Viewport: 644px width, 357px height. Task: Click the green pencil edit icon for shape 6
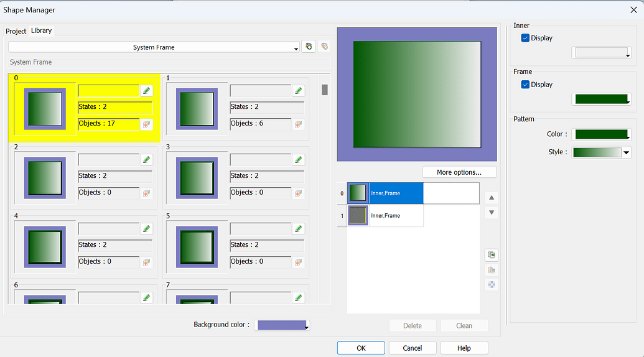(x=147, y=297)
